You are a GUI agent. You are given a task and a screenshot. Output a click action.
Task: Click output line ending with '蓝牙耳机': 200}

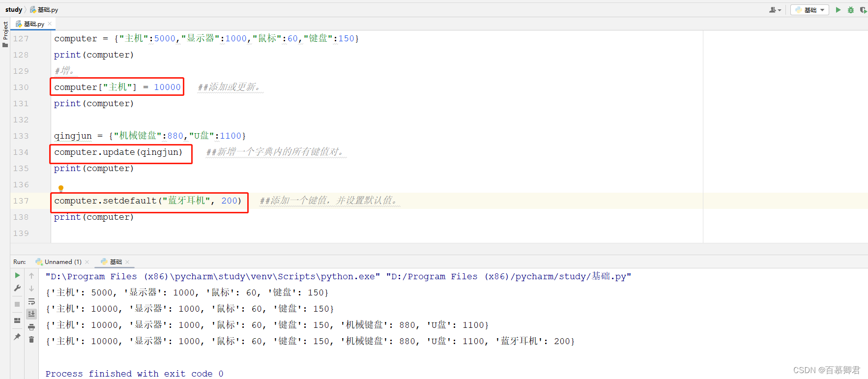[x=310, y=341]
